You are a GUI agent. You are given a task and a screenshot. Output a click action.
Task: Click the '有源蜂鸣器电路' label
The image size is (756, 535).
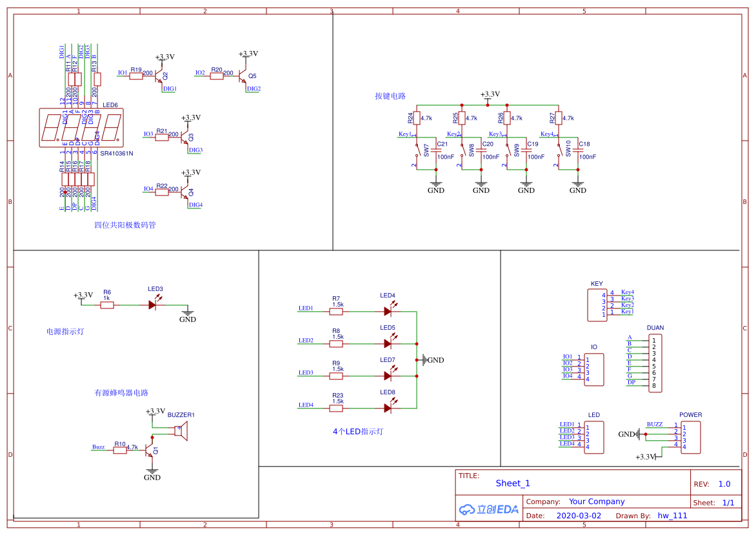(x=121, y=392)
